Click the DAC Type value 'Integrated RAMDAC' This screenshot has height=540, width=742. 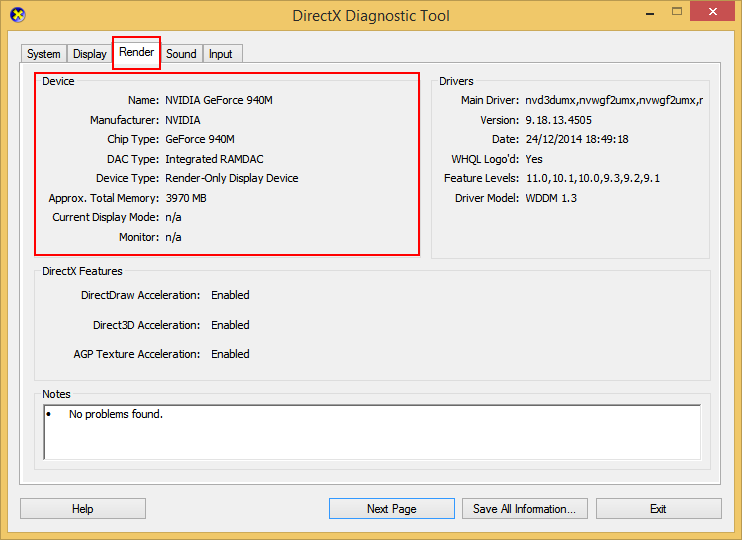coord(214,159)
